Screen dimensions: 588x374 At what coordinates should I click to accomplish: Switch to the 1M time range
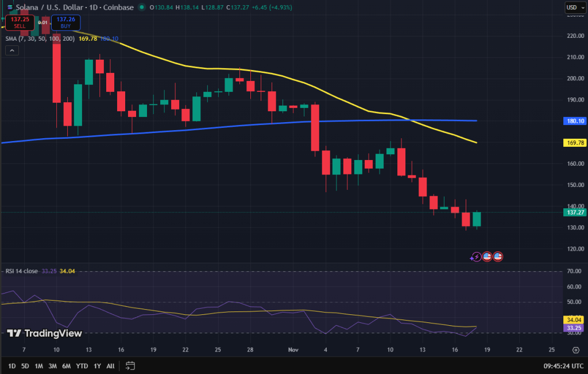coord(38,366)
